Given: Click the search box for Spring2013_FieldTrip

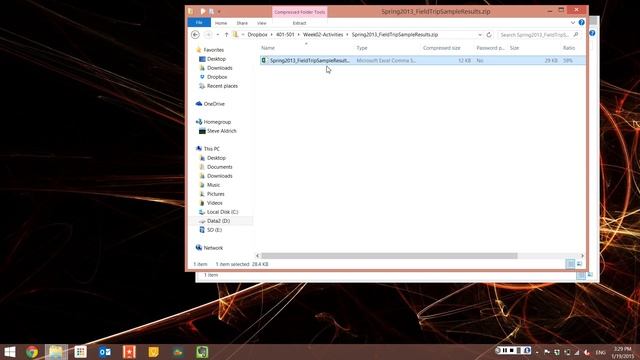Looking at the screenshot, I should pos(534,35).
